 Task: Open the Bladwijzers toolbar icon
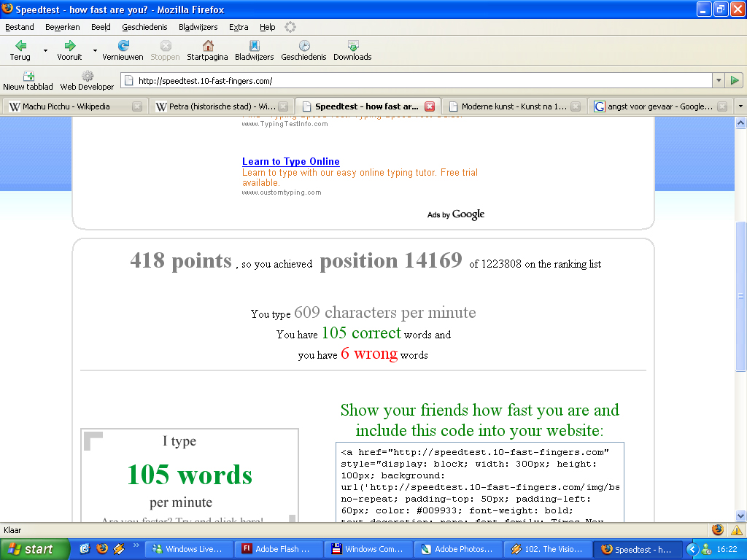254,46
